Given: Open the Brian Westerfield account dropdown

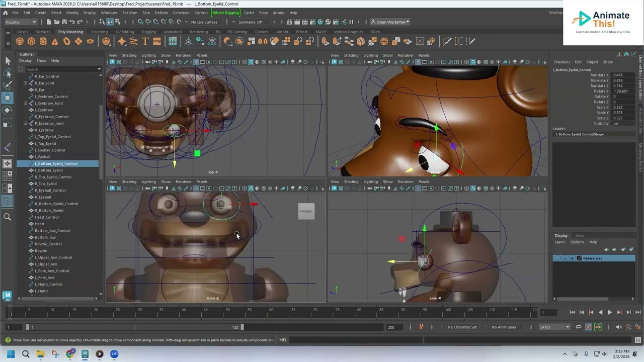Looking at the screenshot, I should 390,22.
